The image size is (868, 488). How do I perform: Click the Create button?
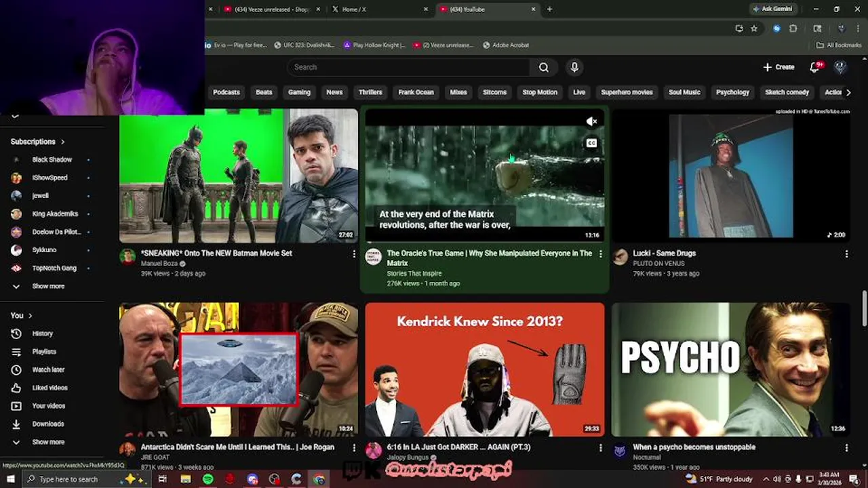(x=778, y=67)
